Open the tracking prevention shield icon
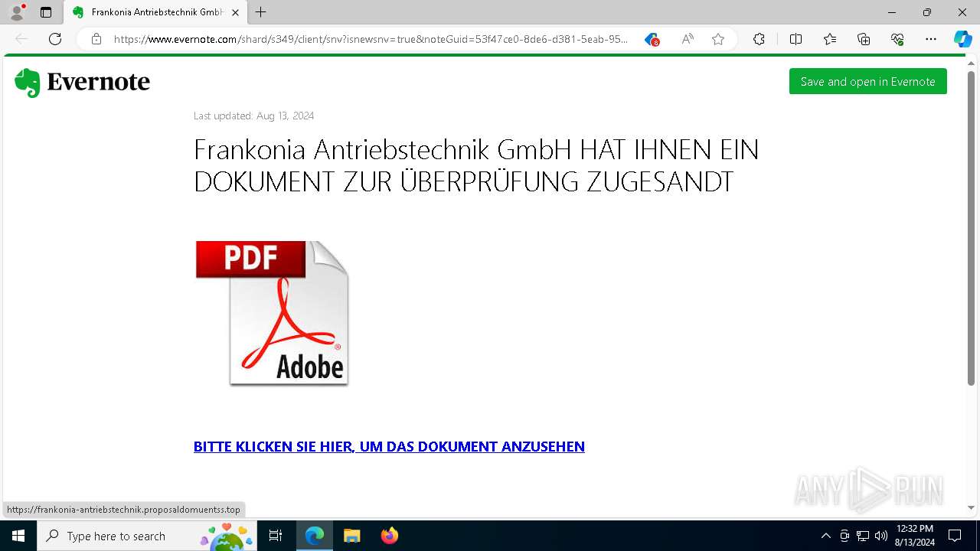Viewport: 980px width, 551px height. click(652, 39)
